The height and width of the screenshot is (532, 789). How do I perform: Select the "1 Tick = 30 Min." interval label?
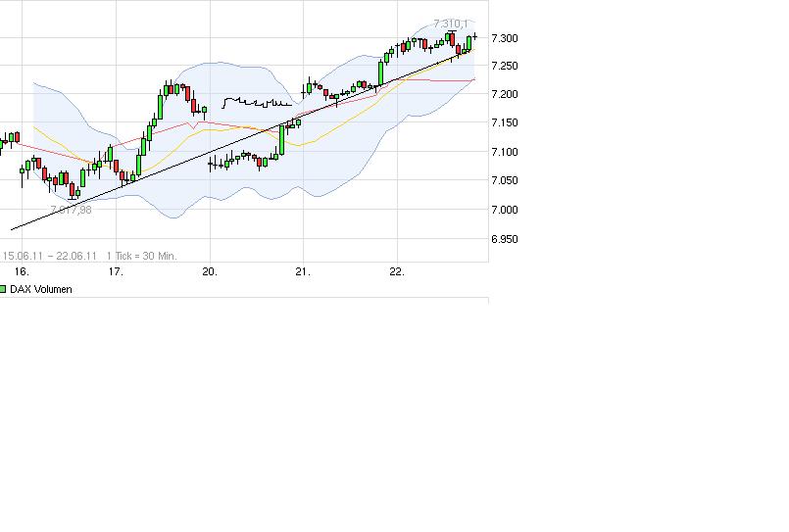pyautogui.click(x=141, y=256)
